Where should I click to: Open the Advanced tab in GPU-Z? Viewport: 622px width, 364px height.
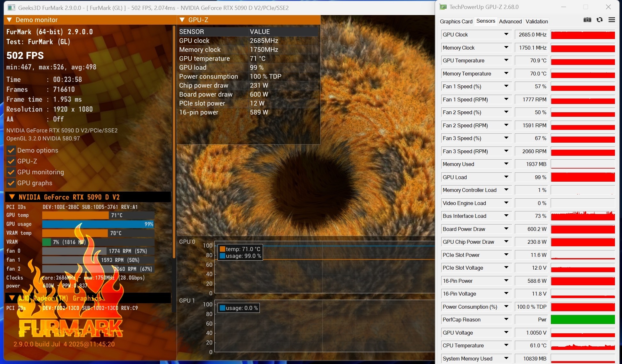tap(510, 21)
